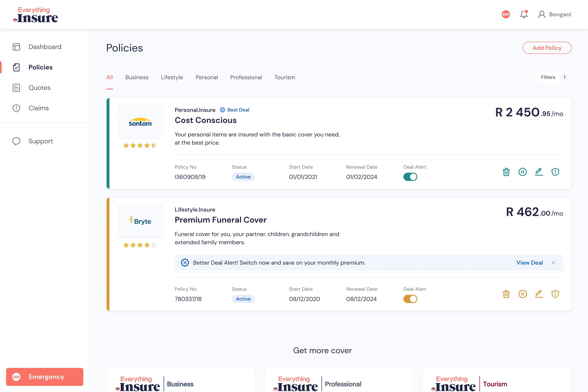The image size is (588, 392).
Task: Pause the Premium Funeral Cover policy
Action: [522, 294]
